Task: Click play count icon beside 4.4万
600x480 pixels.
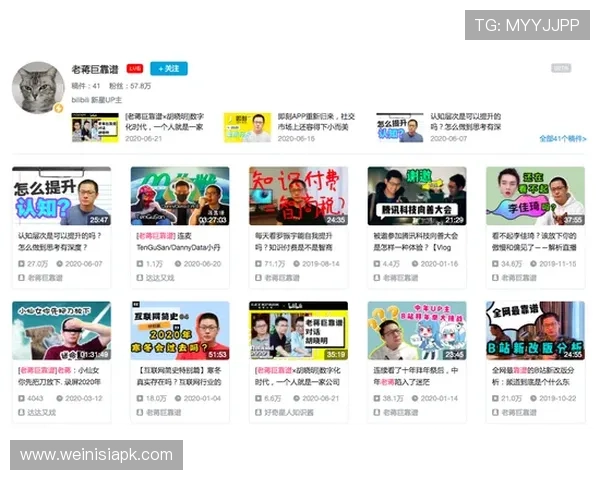Action: tap(377, 264)
